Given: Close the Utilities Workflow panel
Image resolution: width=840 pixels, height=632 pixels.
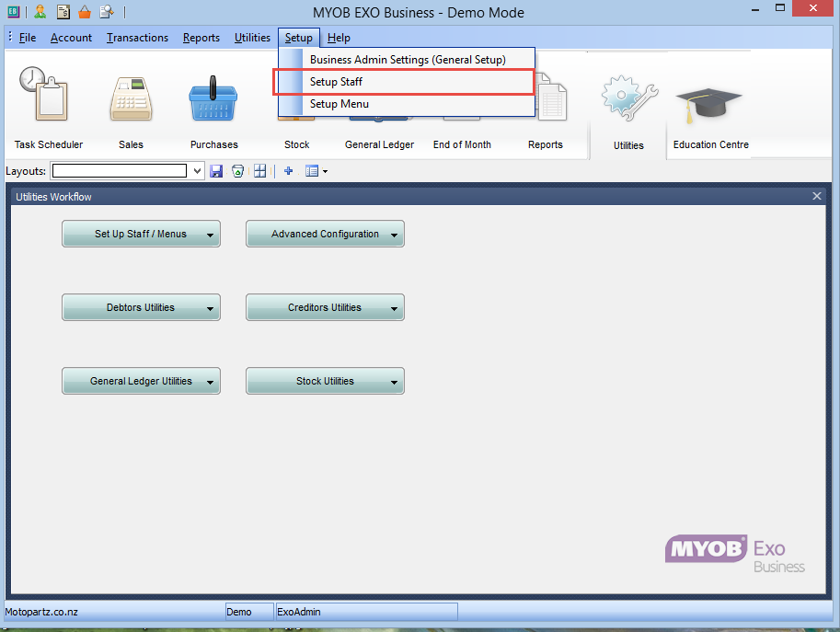Looking at the screenshot, I should pyautogui.click(x=816, y=196).
